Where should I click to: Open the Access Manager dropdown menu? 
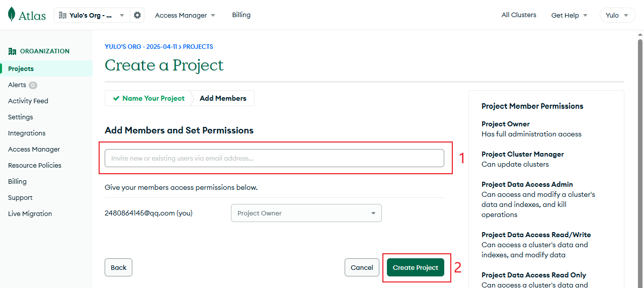185,15
